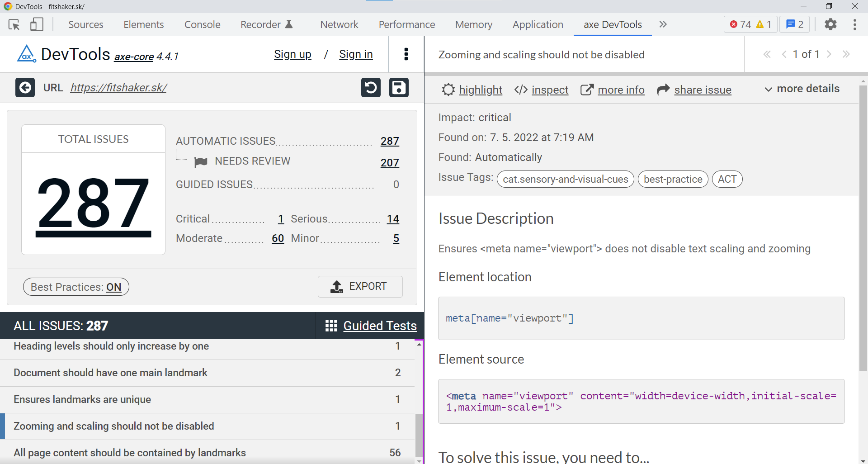Switch to the Console tab
This screenshot has width=868, height=464.
(x=202, y=24)
